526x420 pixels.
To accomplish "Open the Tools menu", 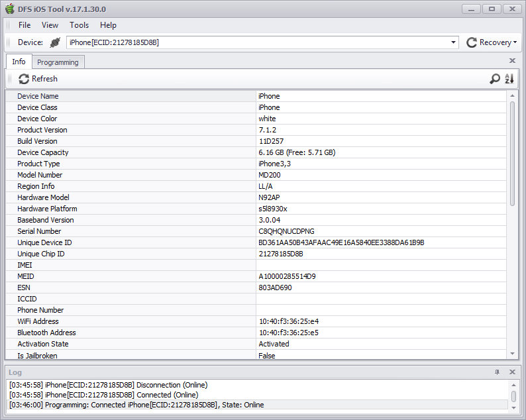I will [79, 25].
